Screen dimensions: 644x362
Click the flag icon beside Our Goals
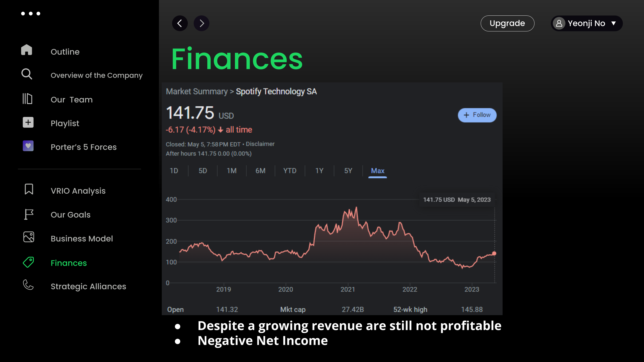click(29, 214)
